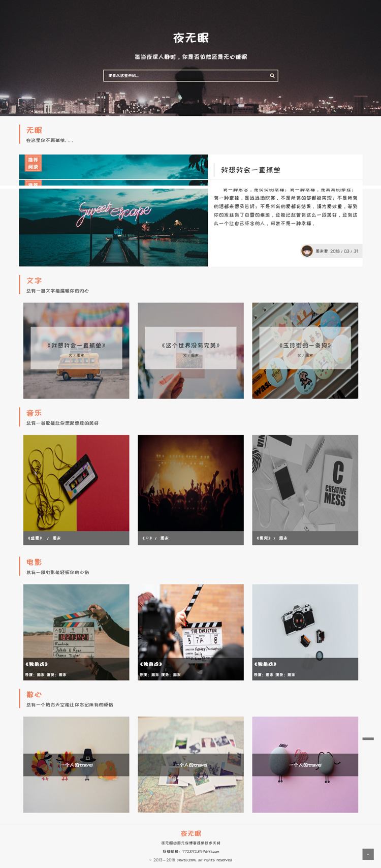Viewport: 381px width, 868px height.
Task: Open the concert crowd music card
Action: [190, 490]
